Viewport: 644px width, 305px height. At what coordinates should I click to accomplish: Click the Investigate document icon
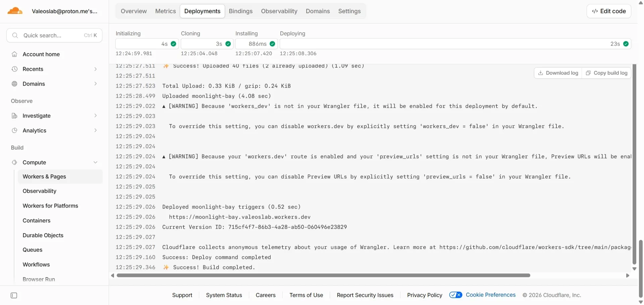[14, 116]
